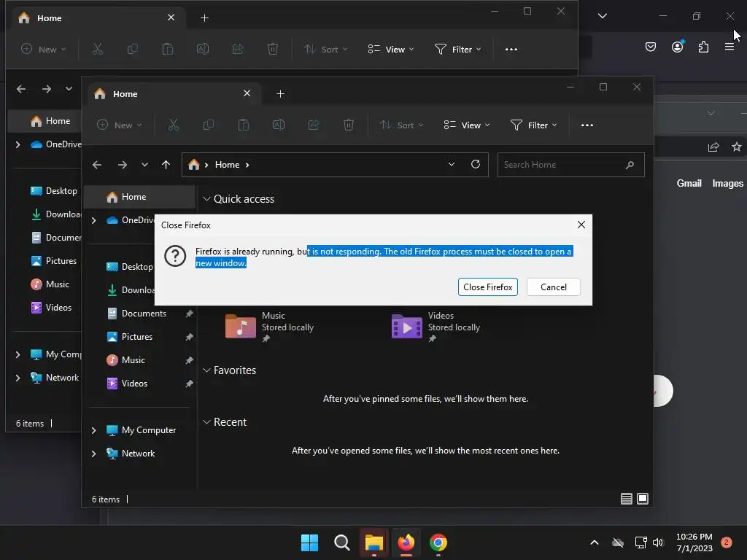Viewport: 747px width, 560px height.
Task: Click Firefox icon in taskbar
Action: point(406,542)
